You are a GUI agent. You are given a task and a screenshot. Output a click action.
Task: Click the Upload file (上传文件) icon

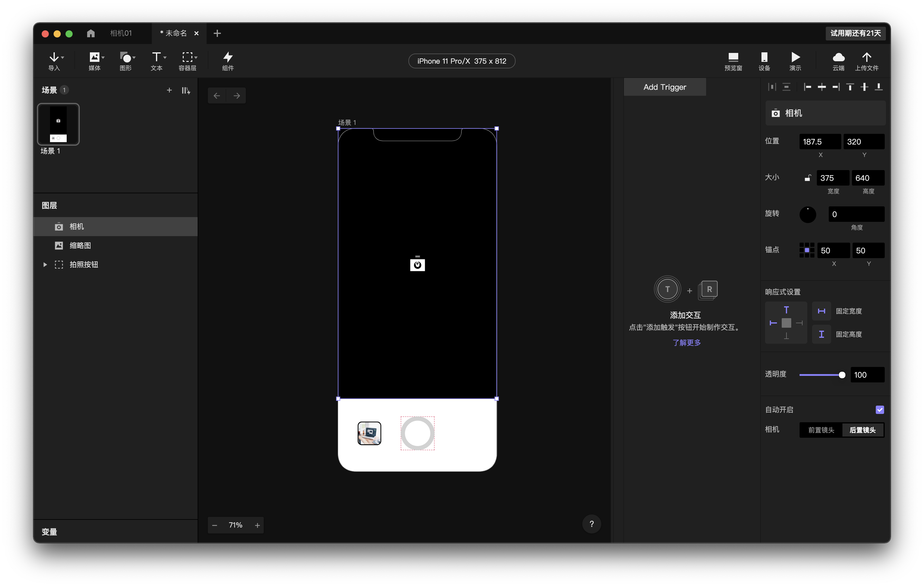[867, 58]
